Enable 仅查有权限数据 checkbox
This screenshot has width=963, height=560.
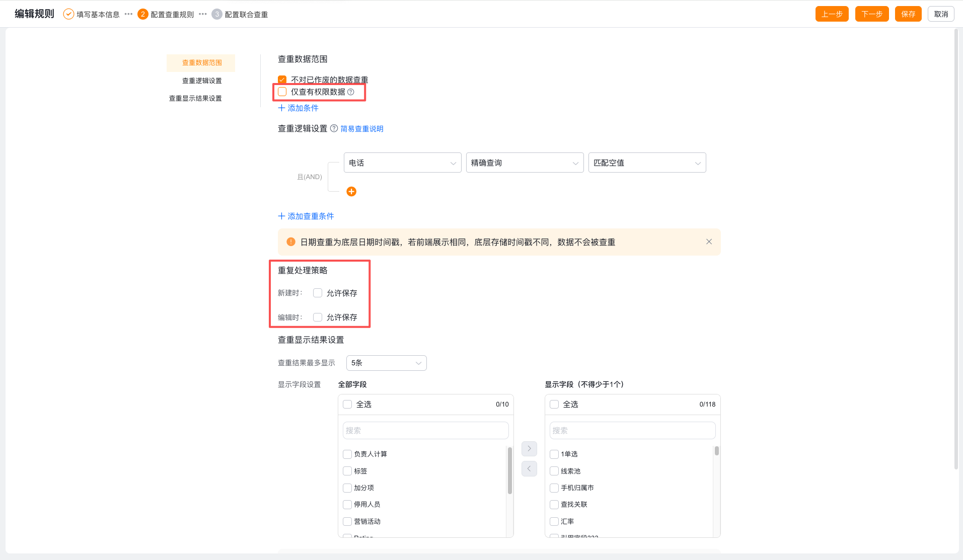click(282, 92)
